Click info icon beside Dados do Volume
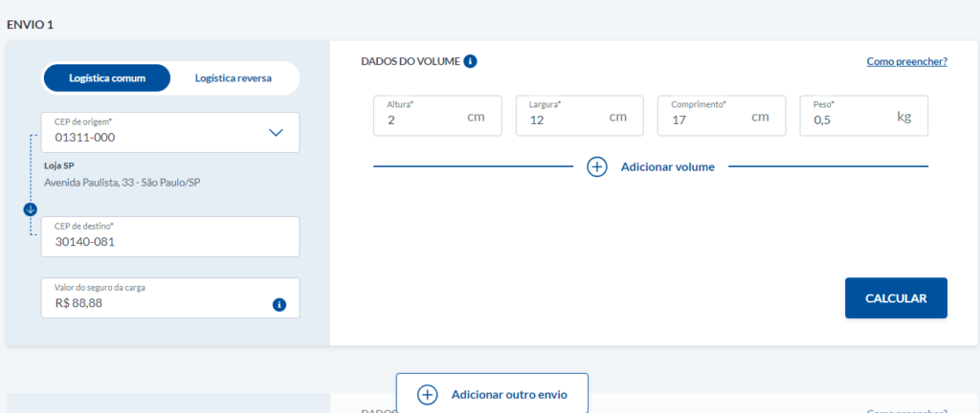The height and width of the screenshot is (413, 980). coord(471,61)
